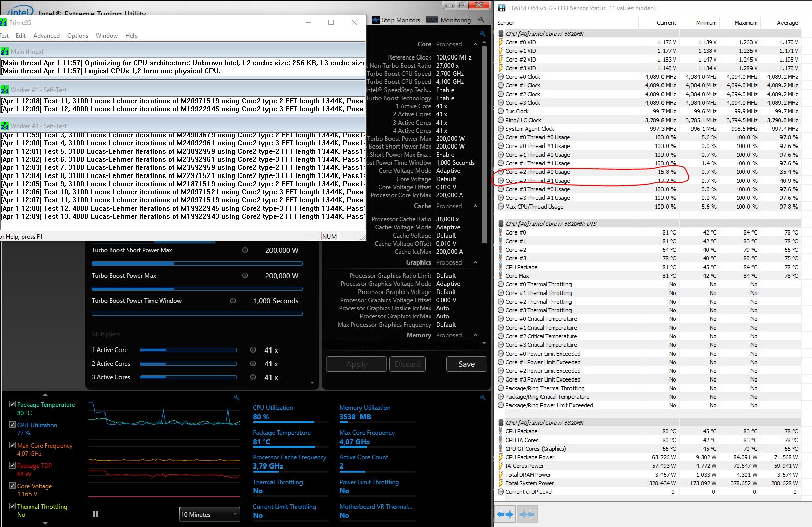Collapse the Cache Proposed section
Screen dimensions: 812x527
[475, 206]
